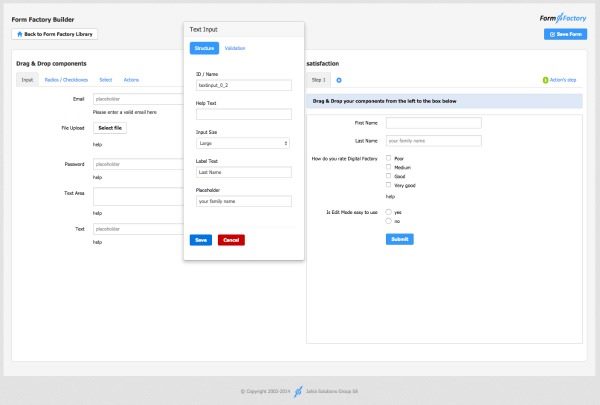Screen dimensions: 600x405
Task: Click the add step plus icon
Action: 338,79
